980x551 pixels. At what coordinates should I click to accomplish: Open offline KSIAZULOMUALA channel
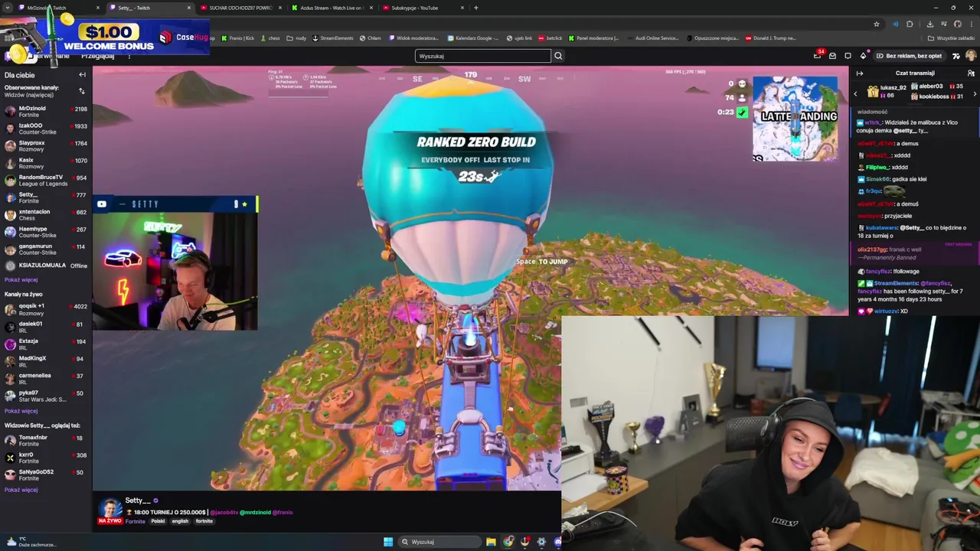coord(46,266)
